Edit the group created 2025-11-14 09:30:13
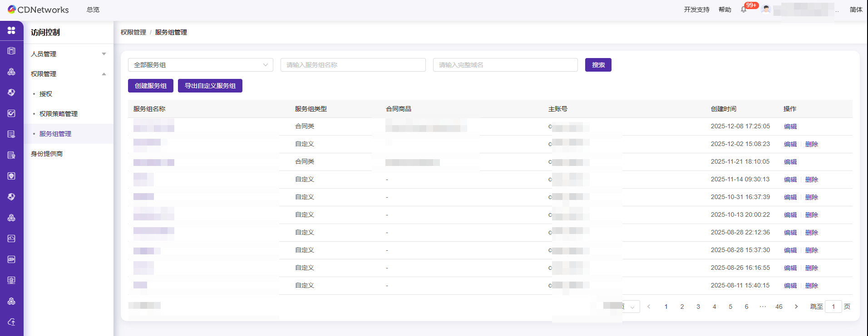868x336 pixels. (x=790, y=180)
